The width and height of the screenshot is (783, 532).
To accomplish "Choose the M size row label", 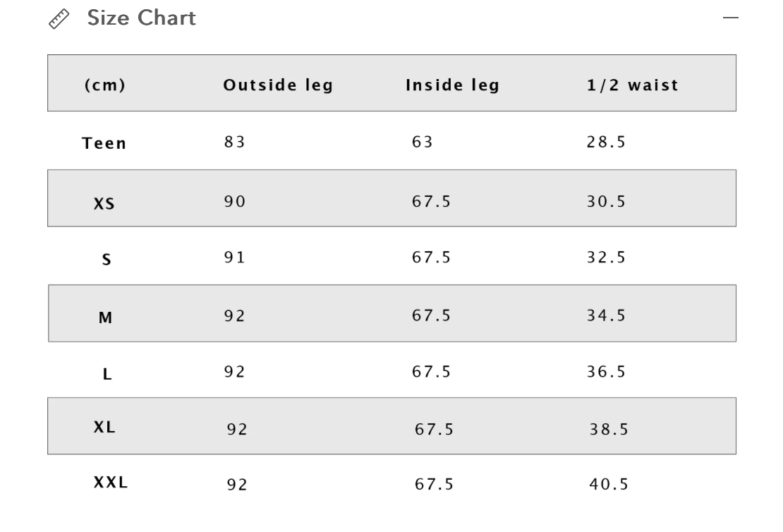I will 105,318.
